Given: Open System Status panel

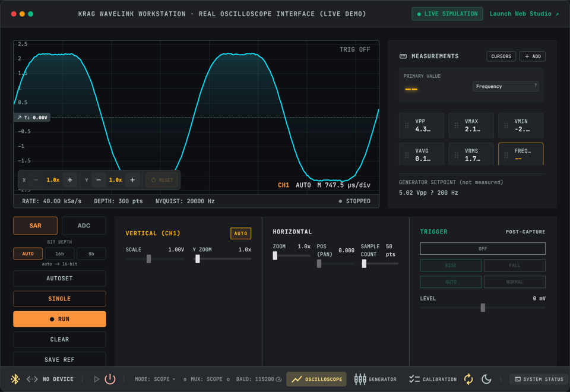Looking at the screenshot, I should 539,379.
